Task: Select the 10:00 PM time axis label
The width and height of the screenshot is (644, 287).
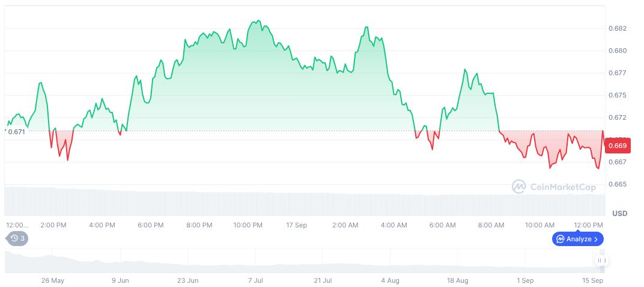Action: click(248, 225)
